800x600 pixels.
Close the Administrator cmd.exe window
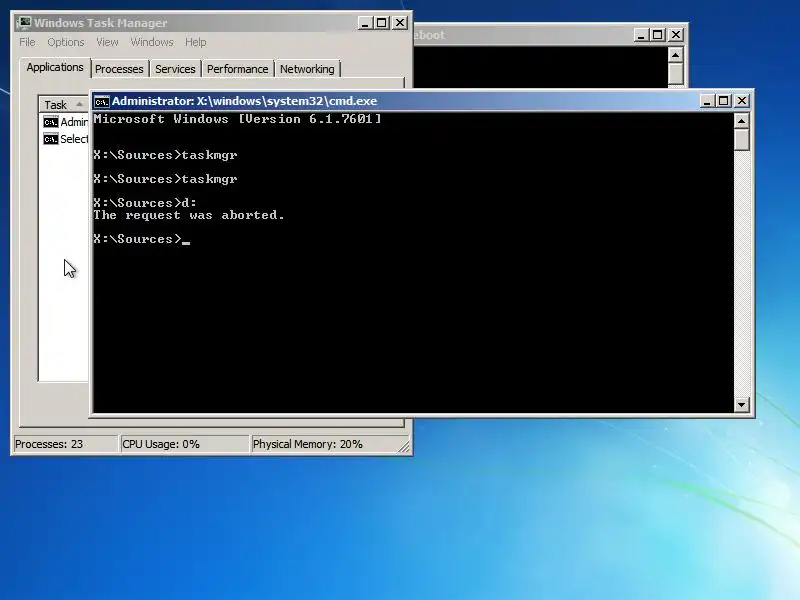click(x=742, y=101)
